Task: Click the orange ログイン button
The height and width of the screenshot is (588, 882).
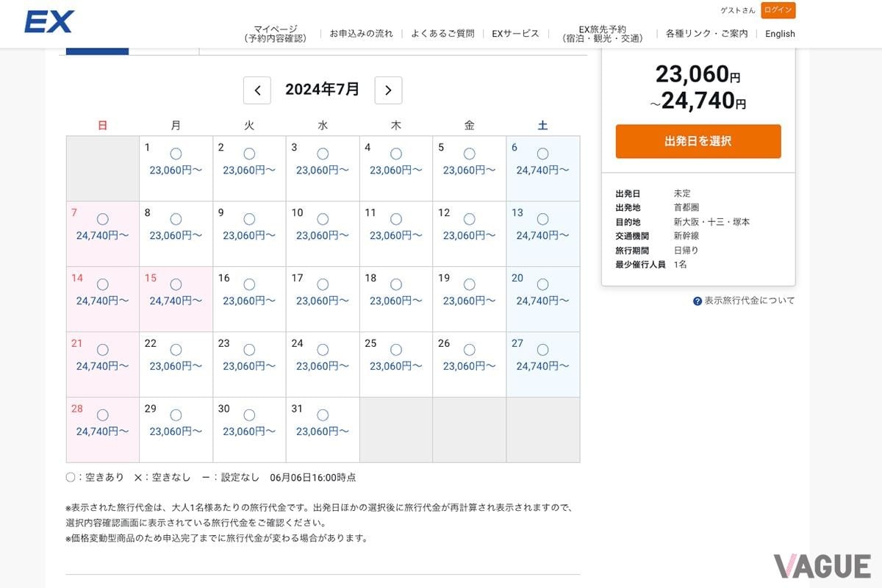Action: [778, 10]
